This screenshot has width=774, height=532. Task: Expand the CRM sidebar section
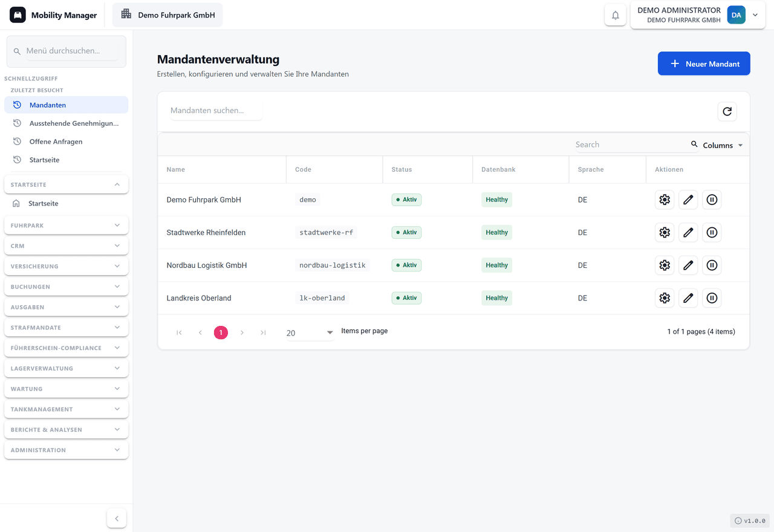67,246
